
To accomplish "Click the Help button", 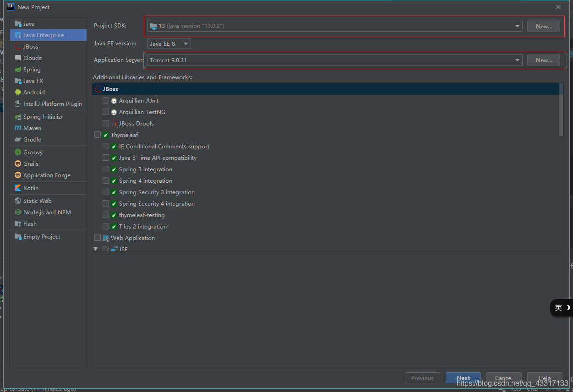I will (x=545, y=378).
